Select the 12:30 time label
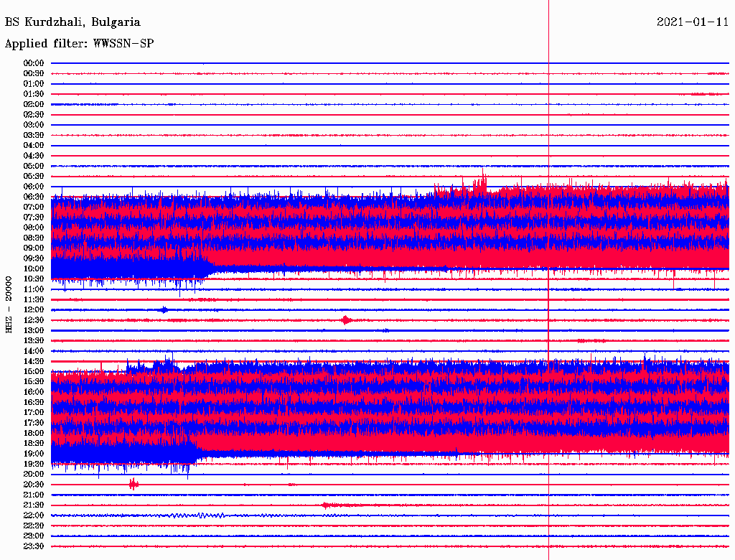735x560 pixels. [x=34, y=320]
